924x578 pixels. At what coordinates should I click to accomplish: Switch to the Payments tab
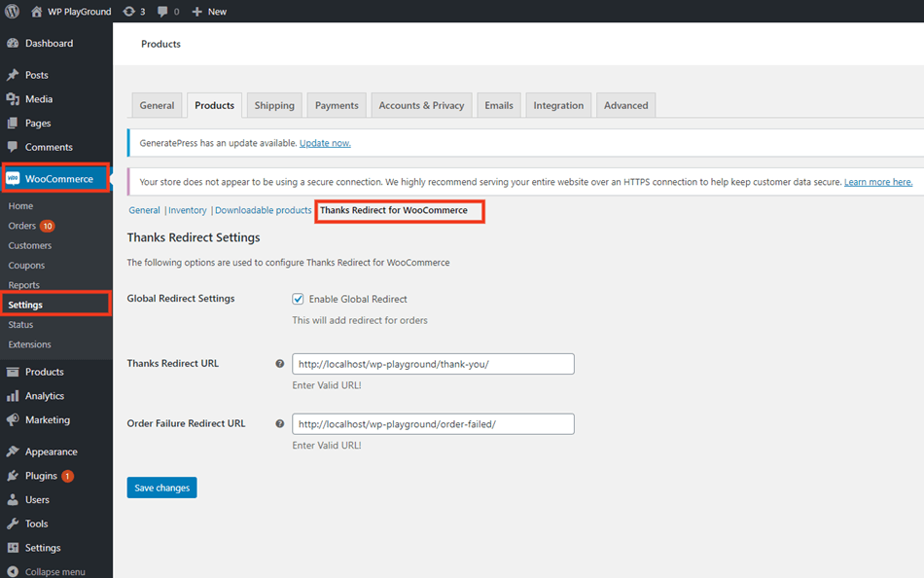pyautogui.click(x=337, y=105)
